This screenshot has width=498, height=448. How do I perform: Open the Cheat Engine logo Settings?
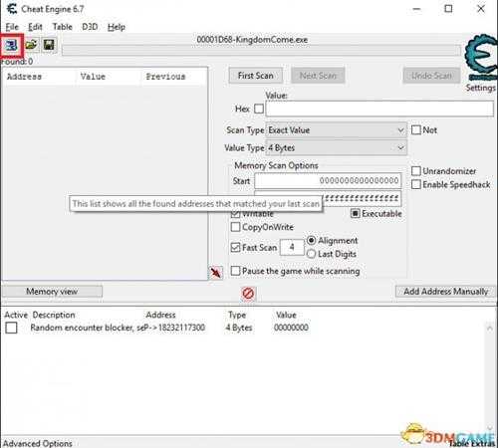481,63
